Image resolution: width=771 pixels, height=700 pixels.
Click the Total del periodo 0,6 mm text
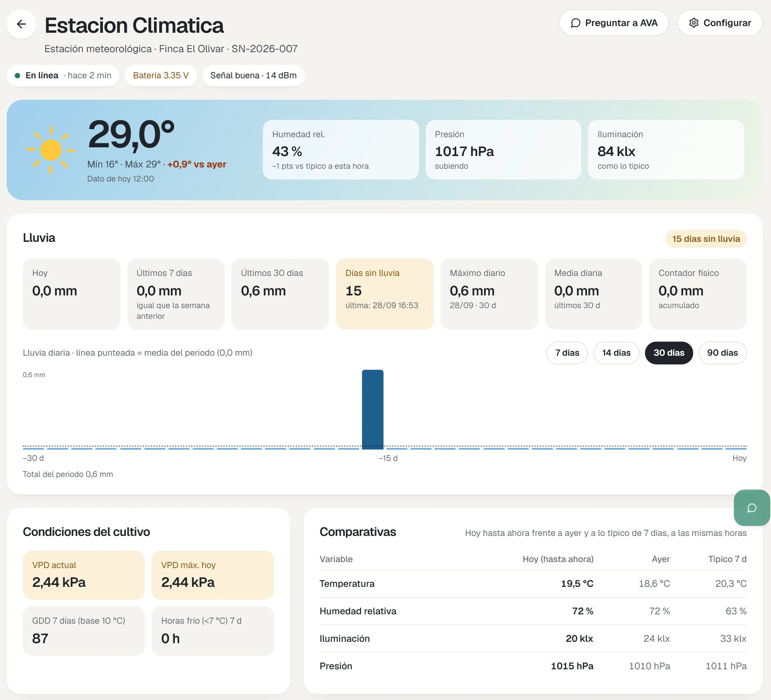click(68, 474)
